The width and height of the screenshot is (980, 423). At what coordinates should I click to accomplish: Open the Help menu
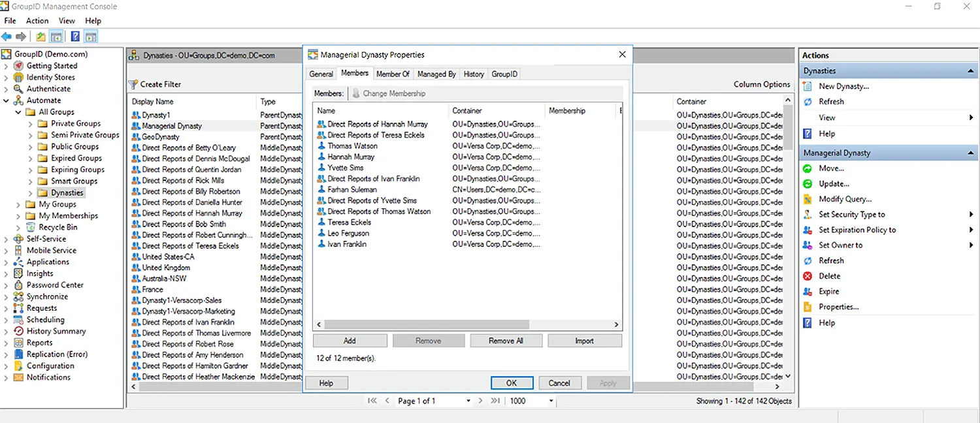pyautogui.click(x=93, y=21)
